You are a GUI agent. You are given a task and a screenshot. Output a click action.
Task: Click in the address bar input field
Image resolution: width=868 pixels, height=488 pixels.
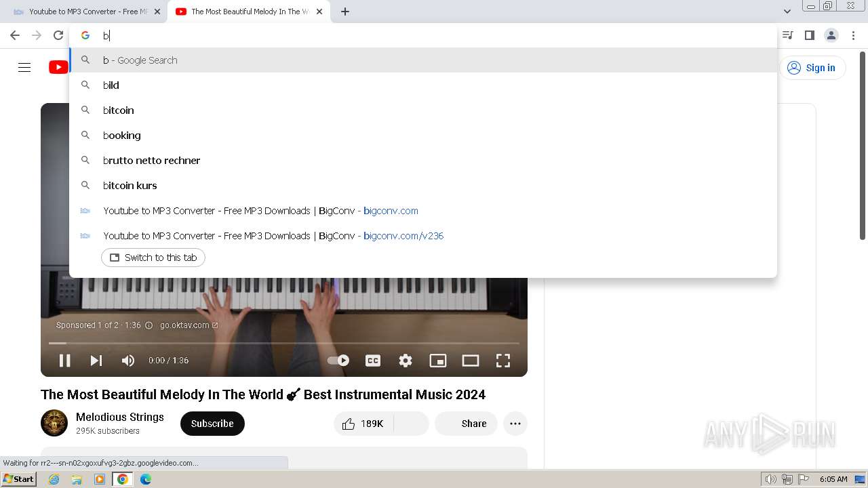[x=434, y=35]
